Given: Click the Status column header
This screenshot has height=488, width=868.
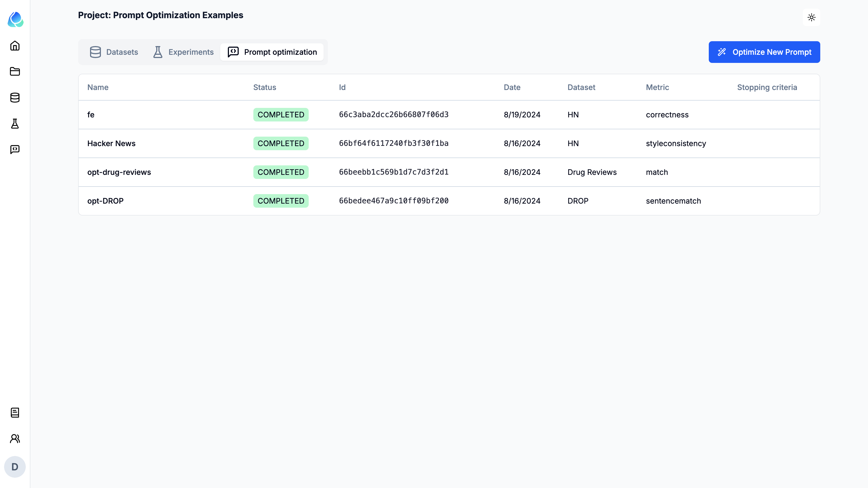Looking at the screenshot, I should tap(264, 87).
